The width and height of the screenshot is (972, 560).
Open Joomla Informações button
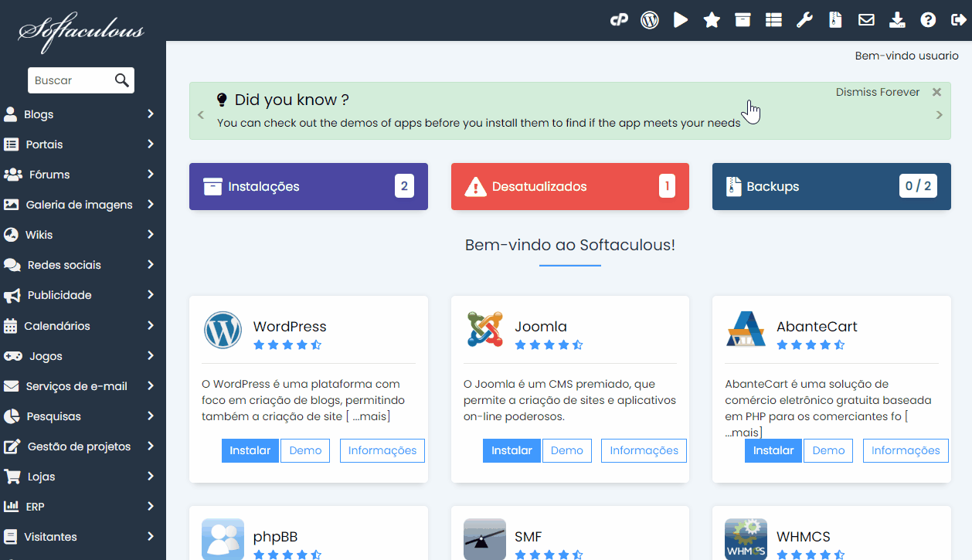tap(644, 450)
